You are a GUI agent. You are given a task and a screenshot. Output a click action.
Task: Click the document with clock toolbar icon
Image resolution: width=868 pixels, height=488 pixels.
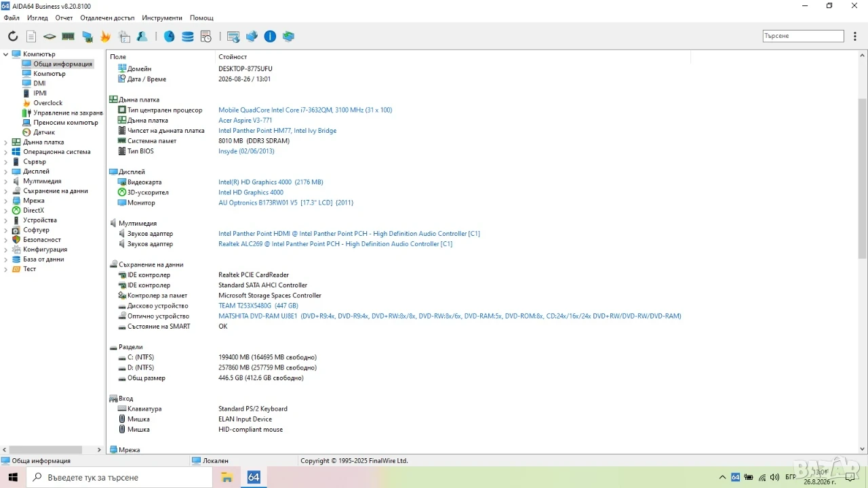point(206,37)
